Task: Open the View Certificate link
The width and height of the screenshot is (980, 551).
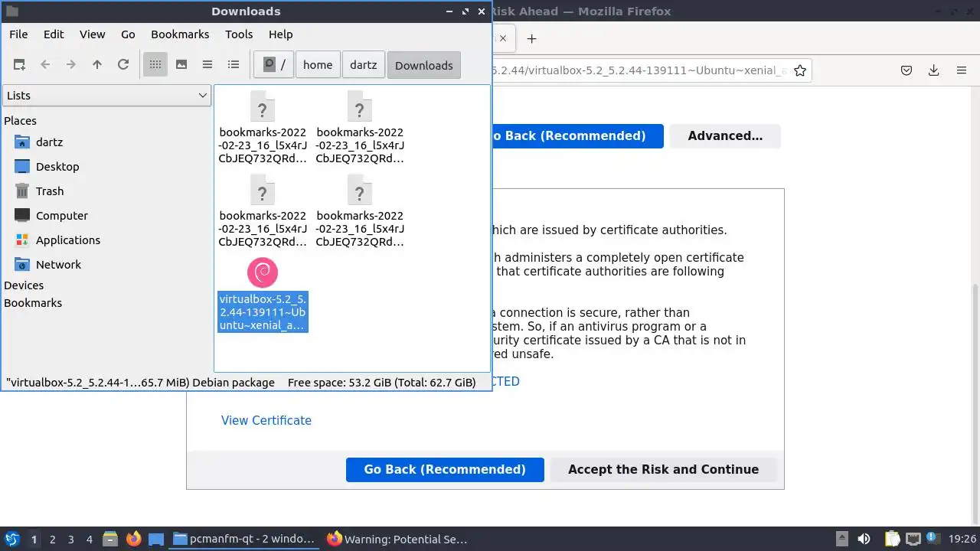Action: click(x=266, y=420)
